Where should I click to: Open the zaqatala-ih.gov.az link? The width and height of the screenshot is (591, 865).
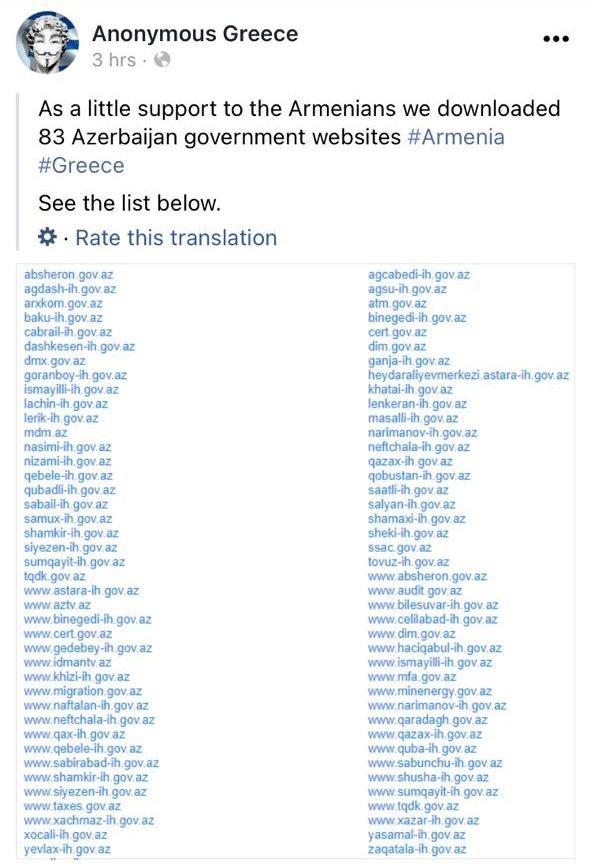point(417,848)
